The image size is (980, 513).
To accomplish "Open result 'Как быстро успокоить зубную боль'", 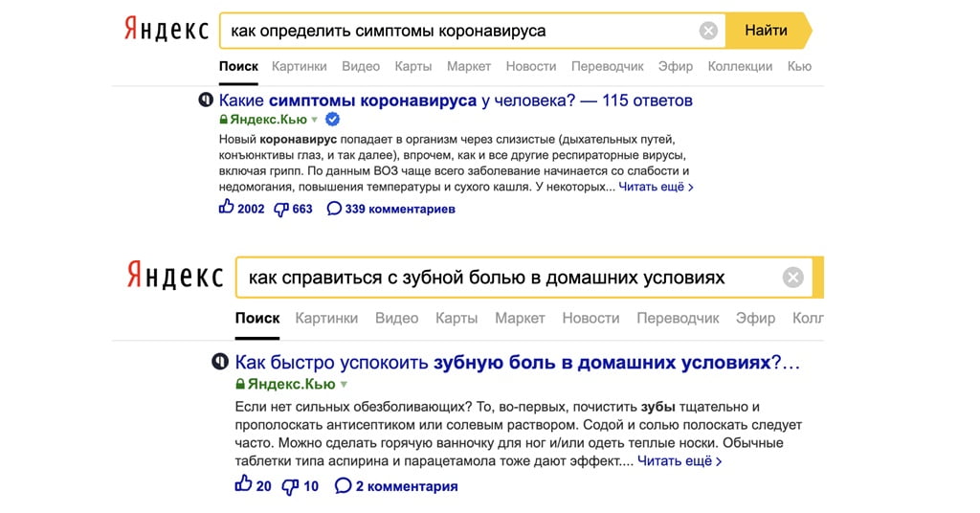I will click(x=518, y=363).
